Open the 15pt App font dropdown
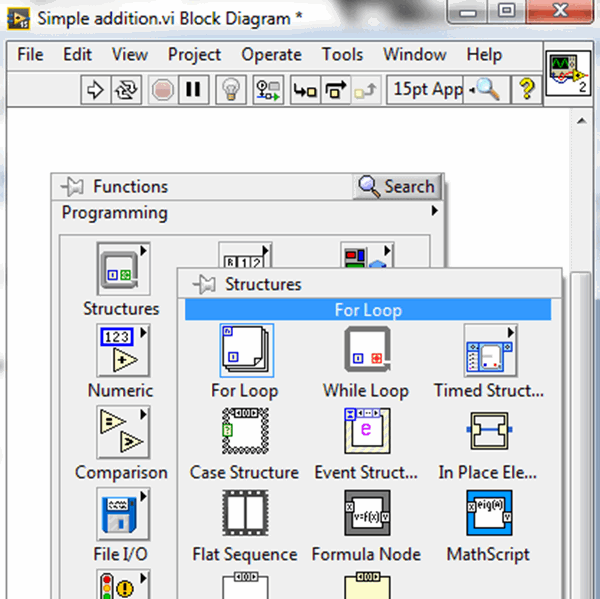This screenshot has height=599, width=600. point(425,90)
